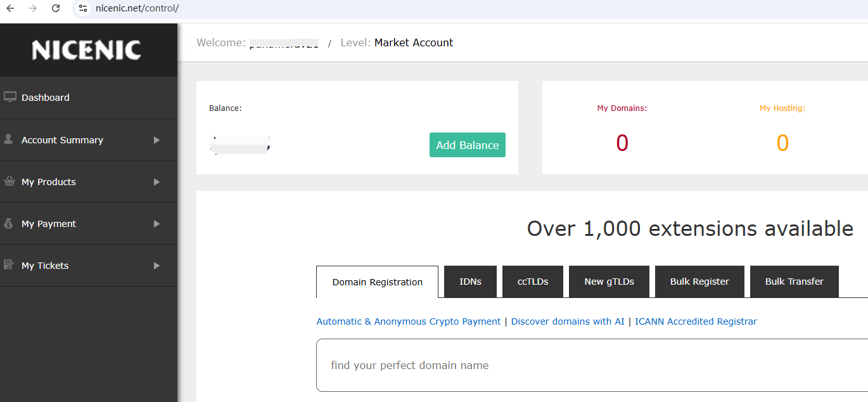Open the New gTLDs tab

(x=609, y=282)
